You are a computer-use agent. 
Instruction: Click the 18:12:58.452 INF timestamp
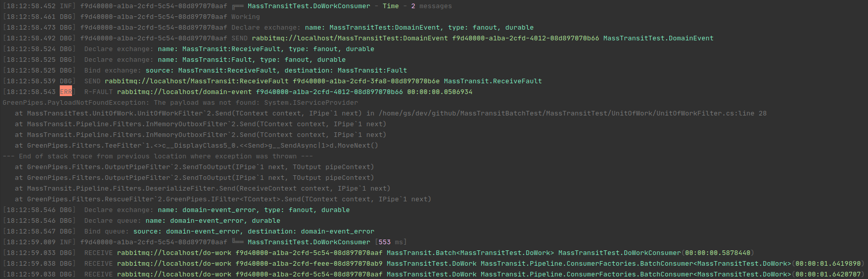click(x=39, y=6)
